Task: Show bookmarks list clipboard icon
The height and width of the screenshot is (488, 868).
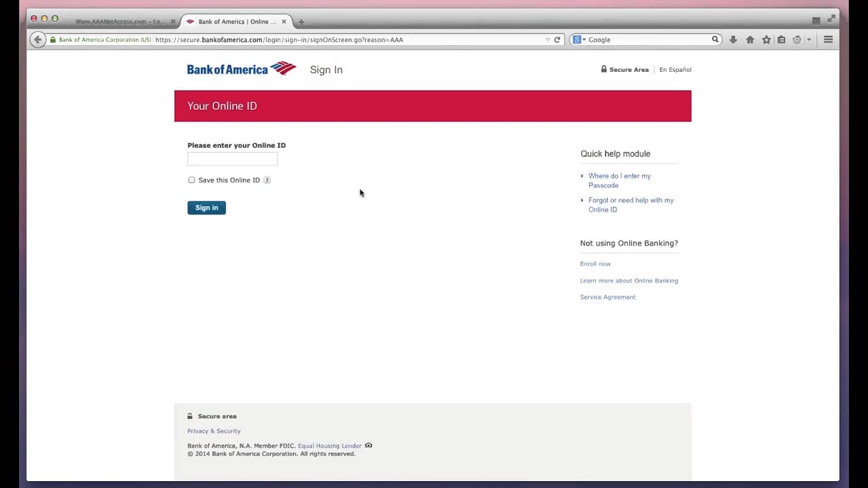Action: tap(781, 40)
